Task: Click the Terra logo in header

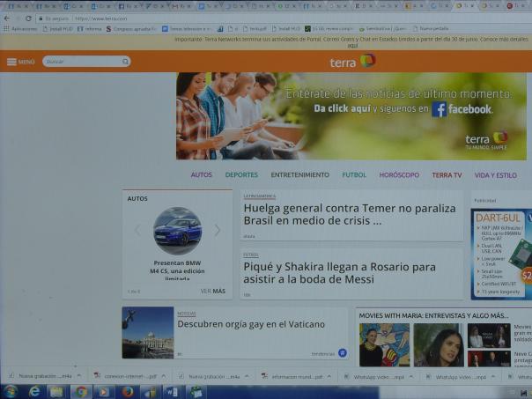Action: (x=352, y=62)
